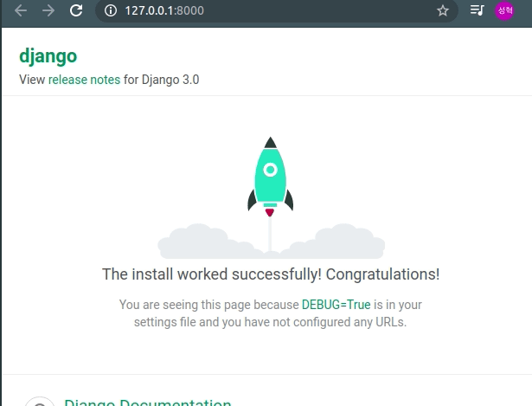Open the Django Documentation link
This screenshot has width=532, height=406.
(x=148, y=403)
